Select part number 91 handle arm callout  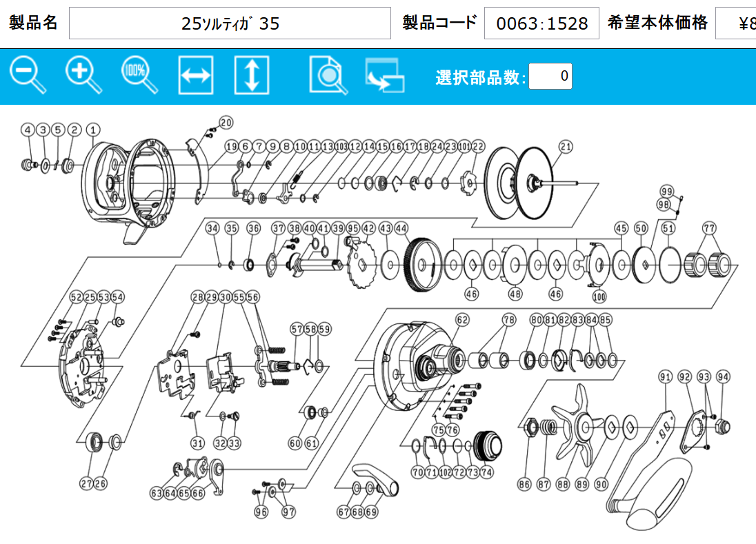[665, 376]
